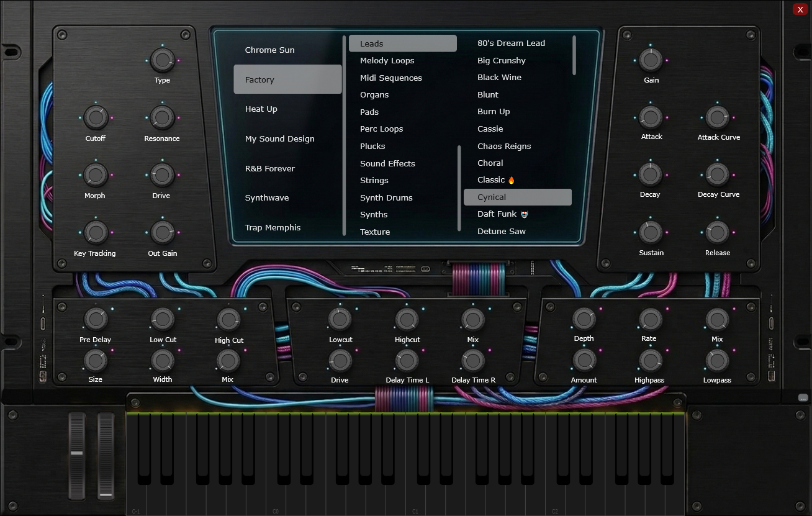Adjust the reverb Pre Delay knob
Viewport: 812px width, 516px height.
95,318
